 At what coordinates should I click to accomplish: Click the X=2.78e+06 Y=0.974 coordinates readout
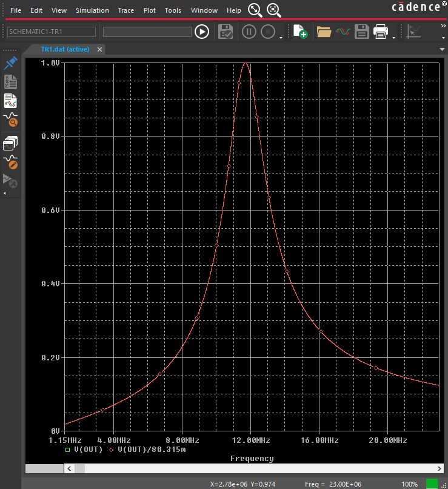coord(242,484)
